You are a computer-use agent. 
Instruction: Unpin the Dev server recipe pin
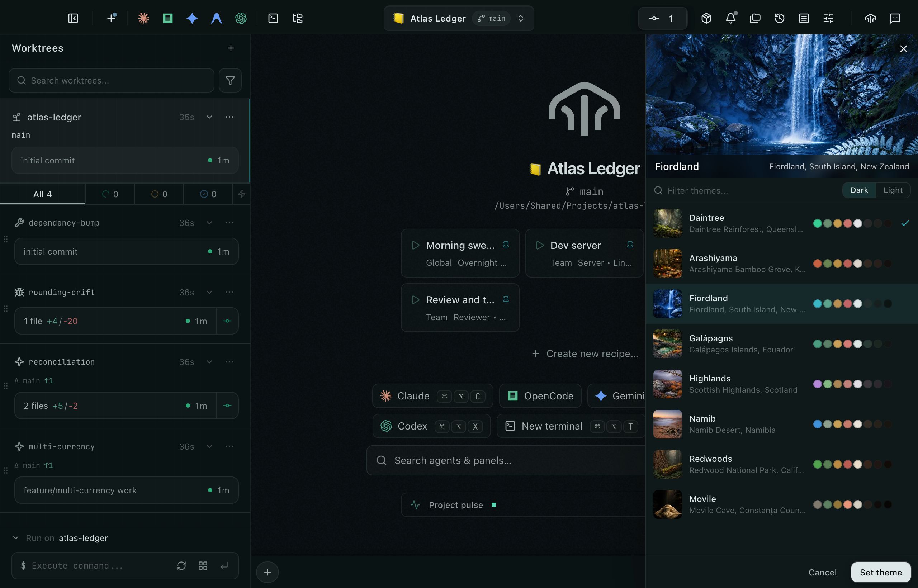[x=630, y=245]
